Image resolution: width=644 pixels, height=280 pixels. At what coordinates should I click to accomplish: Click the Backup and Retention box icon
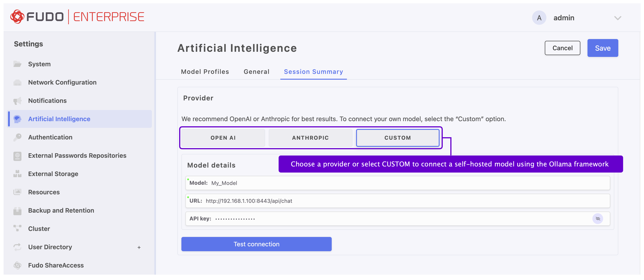pos(17,211)
